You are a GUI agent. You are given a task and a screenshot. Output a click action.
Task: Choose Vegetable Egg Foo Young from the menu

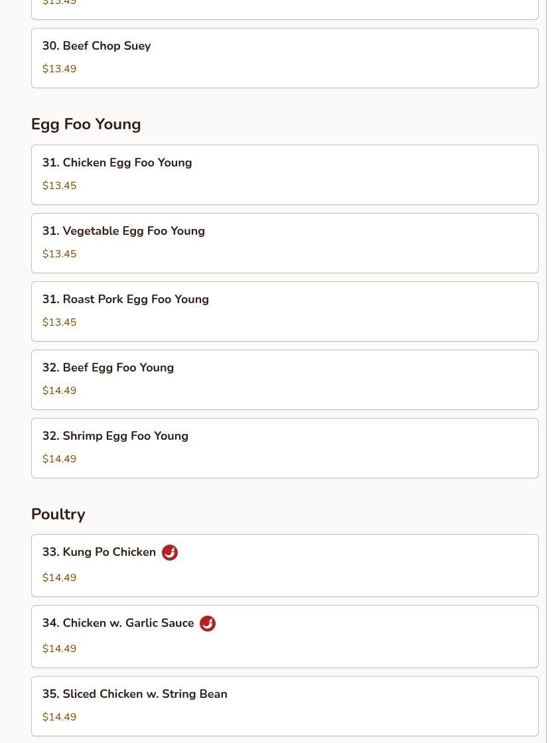tap(285, 243)
